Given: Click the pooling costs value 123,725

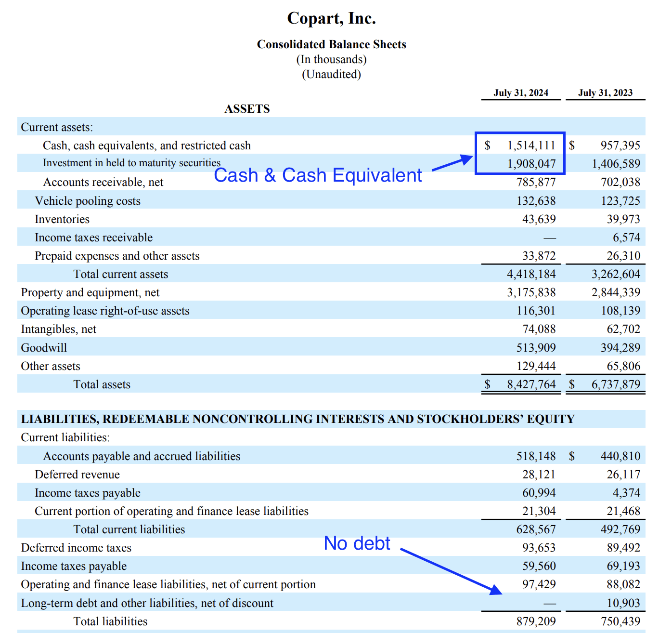Looking at the screenshot, I should coord(620,201).
